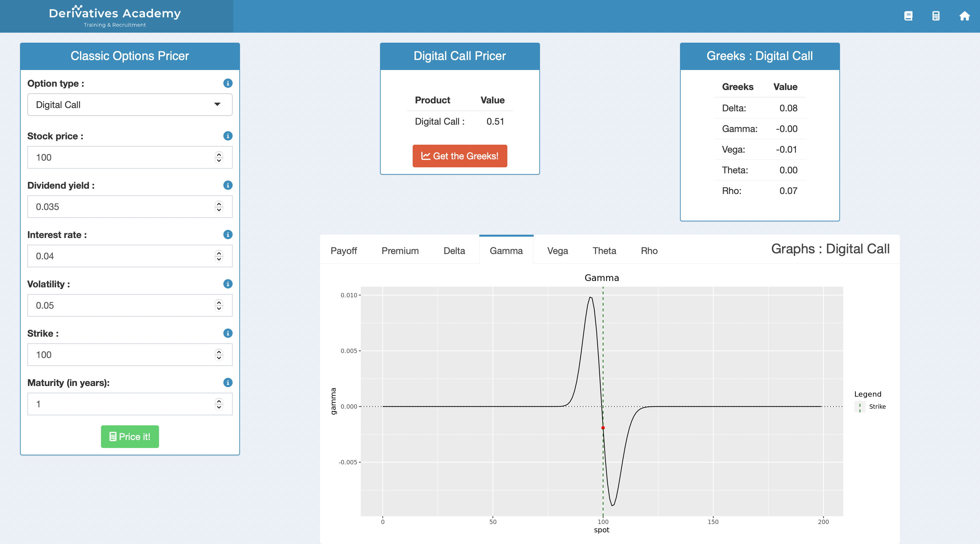Click the Volatility info icon
Image resolution: width=980 pixels, height=544 pixels.
click(227, 284)
